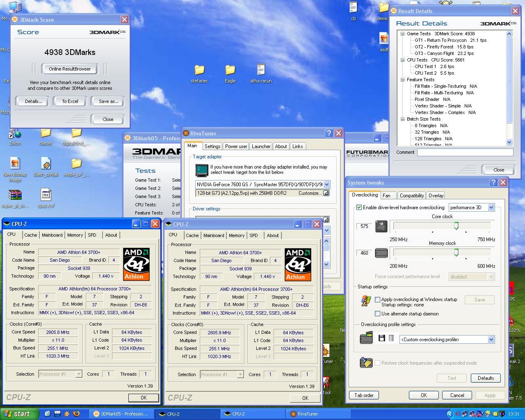Click the Windows startup settings icon
Viewport: 525px width, 420px height.
(366, 301)
